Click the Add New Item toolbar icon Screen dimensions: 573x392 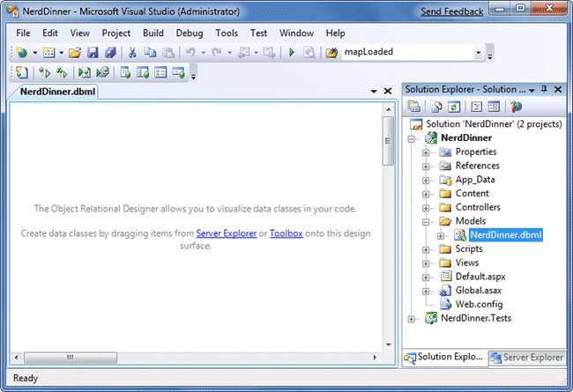[48, 53]
